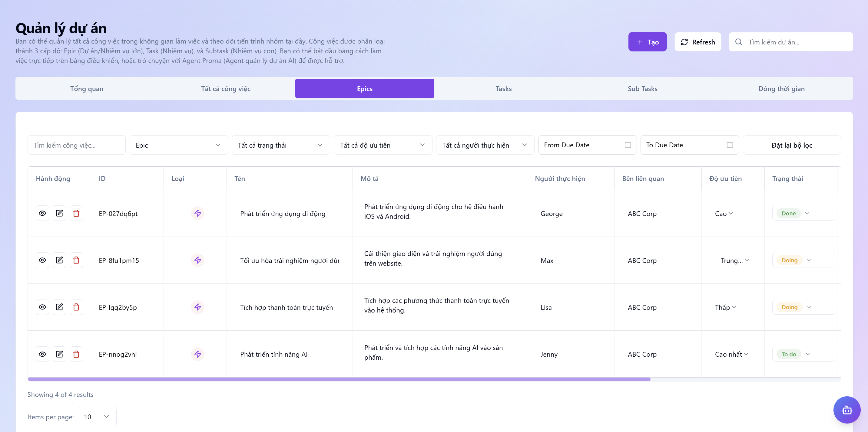This screenshot has height=432, width=868.
Task: Open the 'Dòng thời gian' timeline tab
Action: (x=781, y=88)
